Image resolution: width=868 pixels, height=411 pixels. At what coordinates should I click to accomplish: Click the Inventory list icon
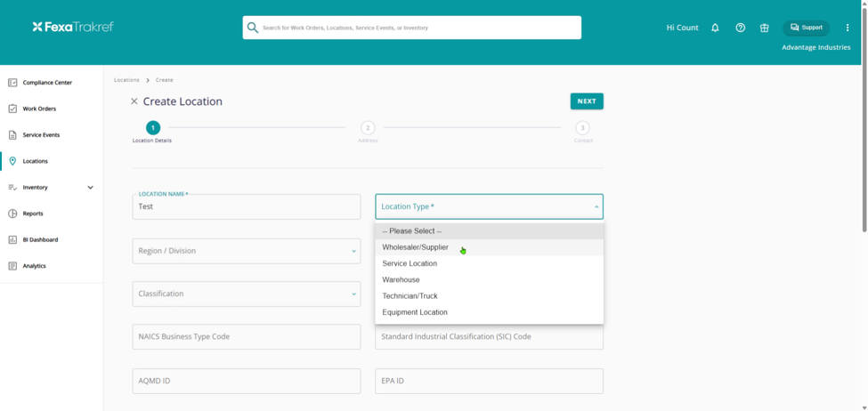click(12, 188)
